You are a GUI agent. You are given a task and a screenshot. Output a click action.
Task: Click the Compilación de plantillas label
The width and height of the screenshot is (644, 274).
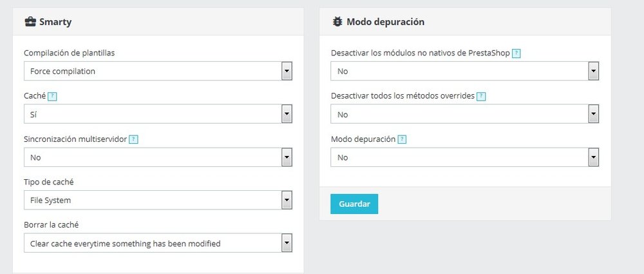click(x=70, y=53)
